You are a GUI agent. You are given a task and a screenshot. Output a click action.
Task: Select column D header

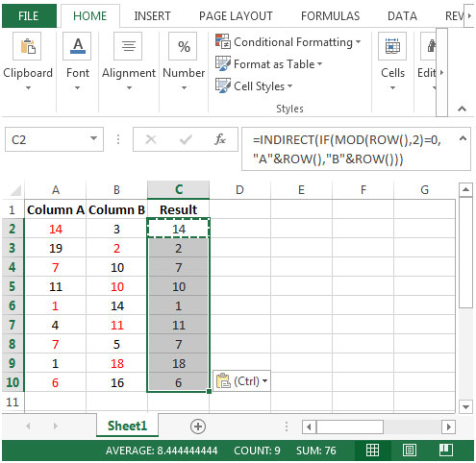coord(239,190)
